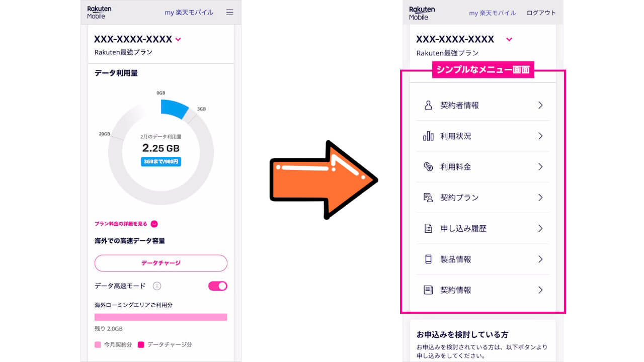
Task: Click the 利用状況 bar chart icon
Action: pos(428,136)
